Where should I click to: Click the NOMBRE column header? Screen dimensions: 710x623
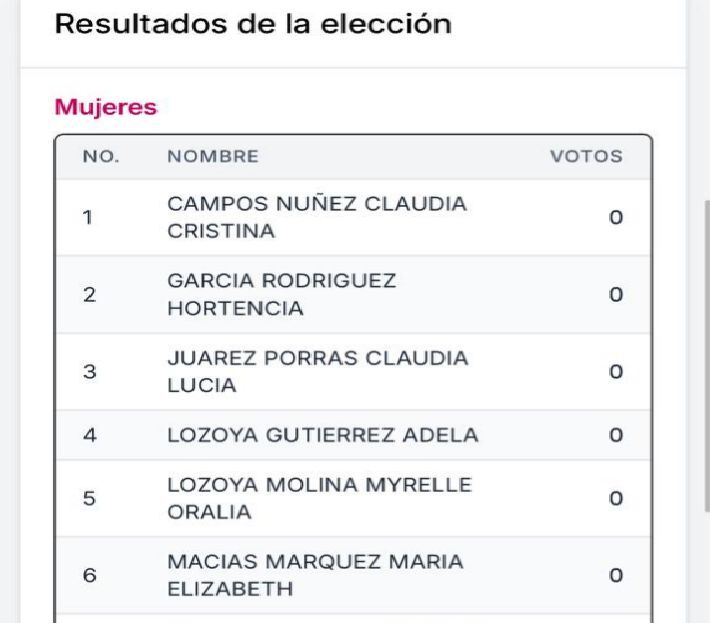tap(213, 157)
